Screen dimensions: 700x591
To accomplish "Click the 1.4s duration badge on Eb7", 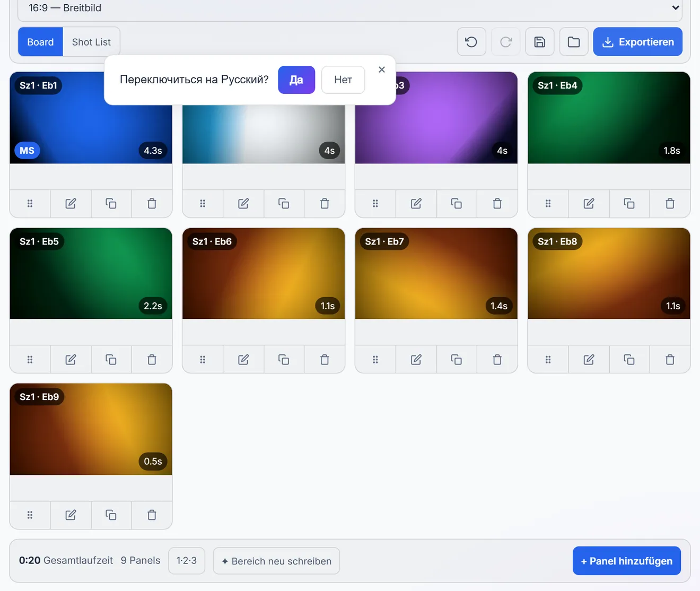I will [x=499, y=306].
